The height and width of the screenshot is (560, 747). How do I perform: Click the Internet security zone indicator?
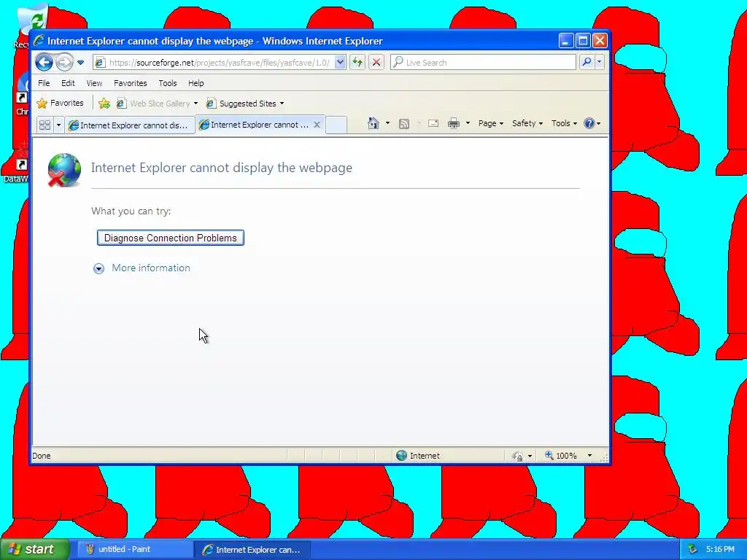(x=418, y=456)
